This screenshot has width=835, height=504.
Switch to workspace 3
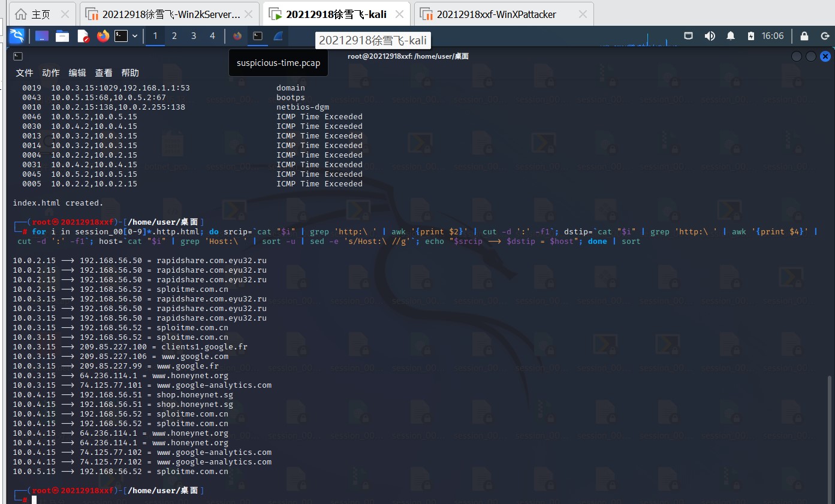[194, 36]
